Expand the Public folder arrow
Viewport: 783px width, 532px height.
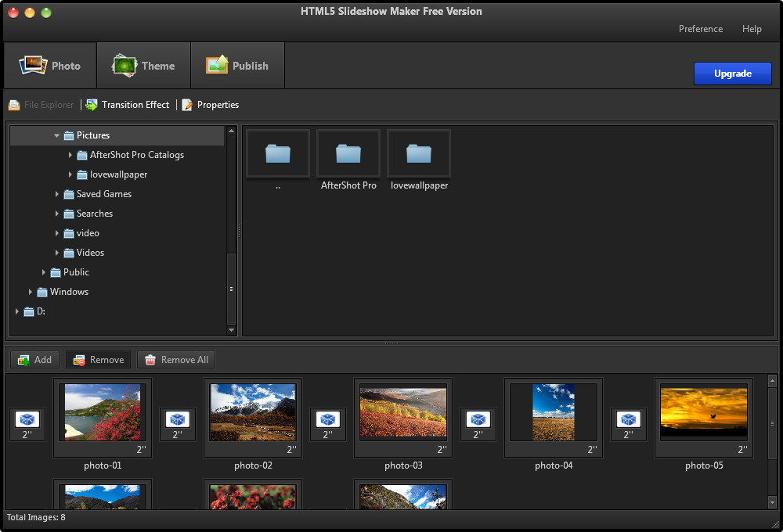pos(43,272)
